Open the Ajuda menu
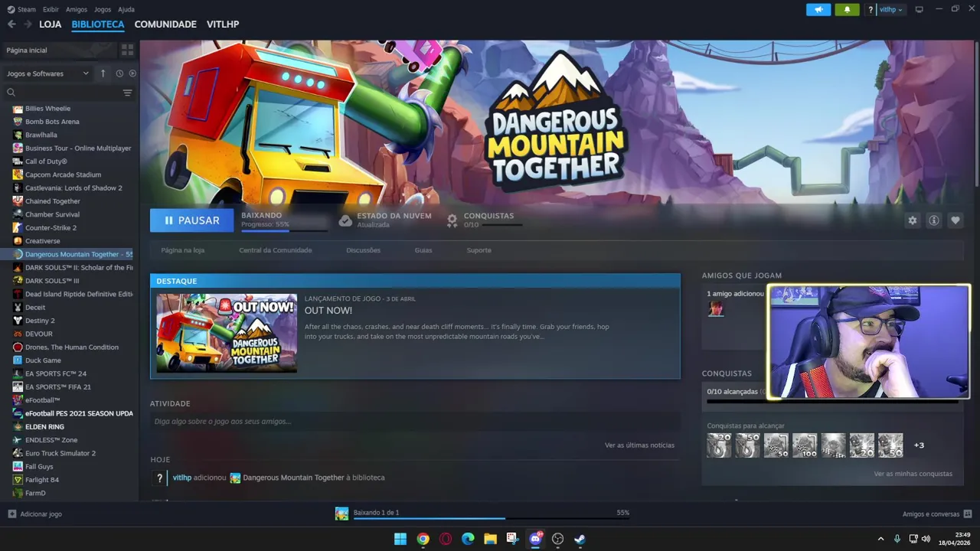The image size is (980, 551). 126,9
